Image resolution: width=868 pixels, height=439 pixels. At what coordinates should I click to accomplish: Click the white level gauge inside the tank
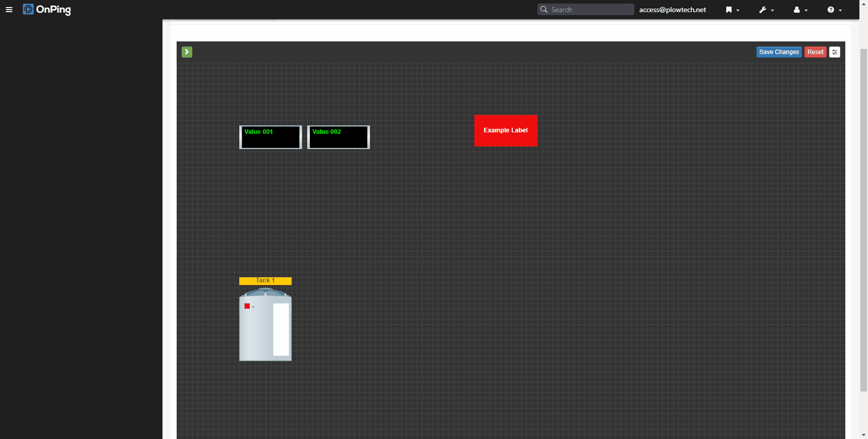281,329
